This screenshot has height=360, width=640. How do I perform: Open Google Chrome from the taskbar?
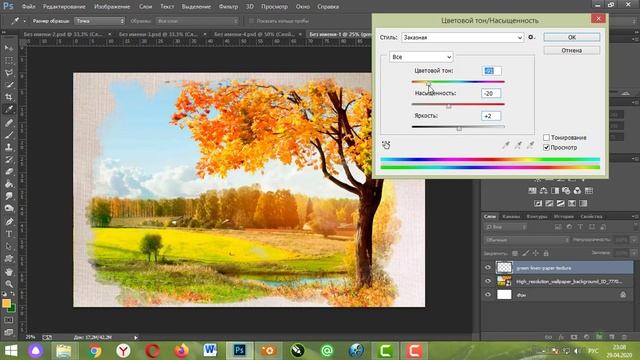pos(95,351)
